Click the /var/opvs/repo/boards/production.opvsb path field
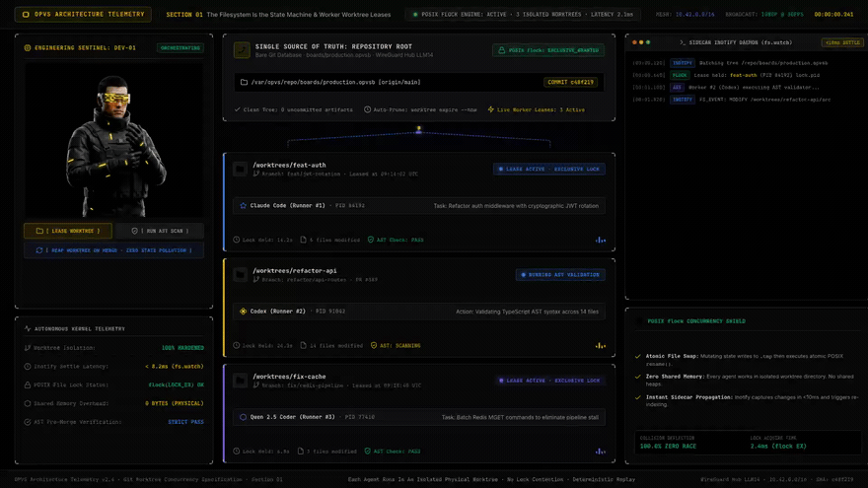 pyautogui.click(x=419, y=82)
